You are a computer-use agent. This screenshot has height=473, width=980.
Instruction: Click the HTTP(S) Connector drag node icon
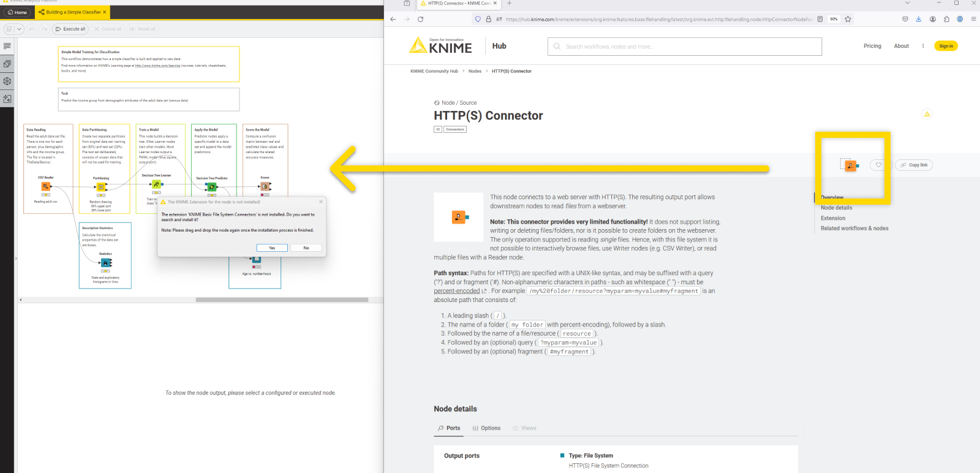click(850, 165)
